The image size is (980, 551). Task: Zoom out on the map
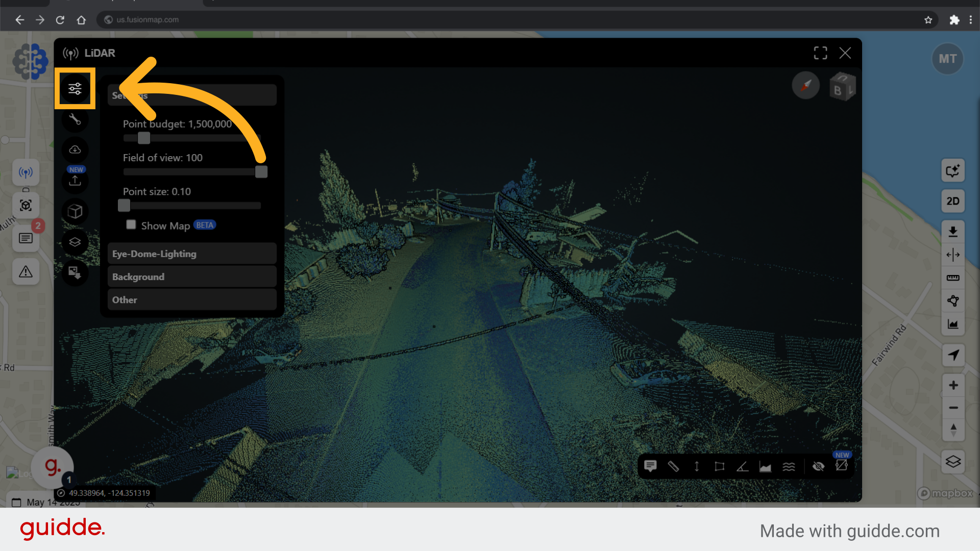coord(953,408)
